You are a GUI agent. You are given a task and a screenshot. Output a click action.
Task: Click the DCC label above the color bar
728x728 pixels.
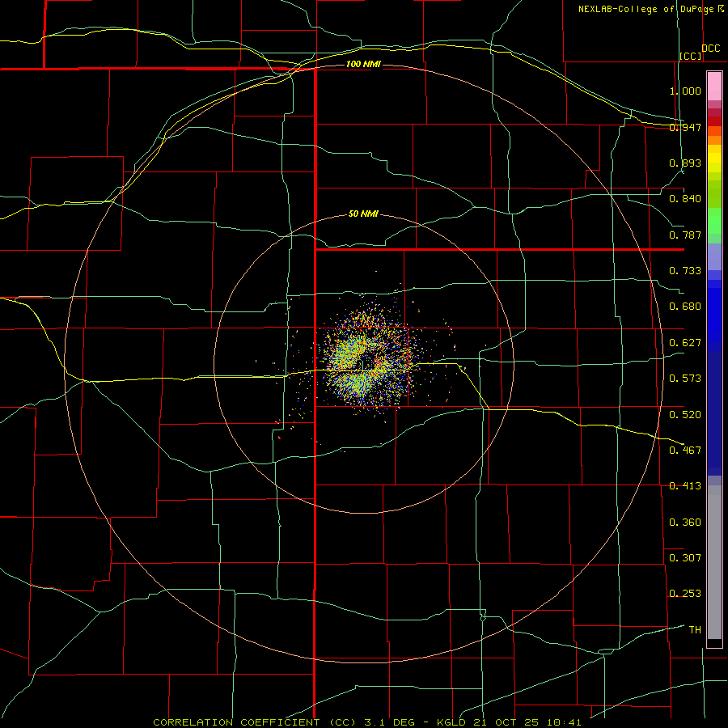point(711,49)
